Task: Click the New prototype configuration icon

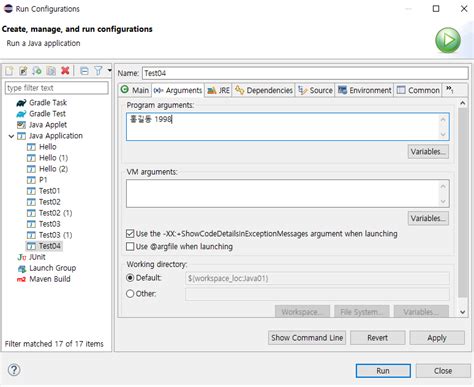Action: [x=23, y=71]
